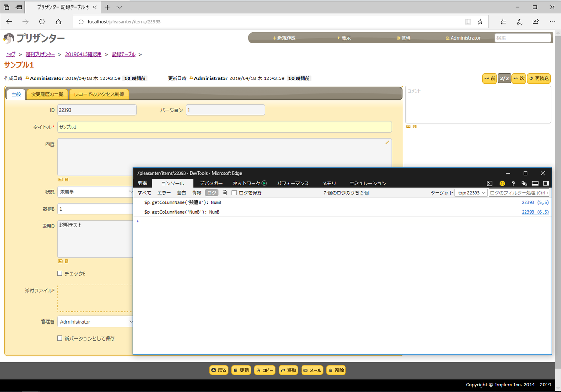
Task: Toggle the 警告 filter in console
Action: 181,192
